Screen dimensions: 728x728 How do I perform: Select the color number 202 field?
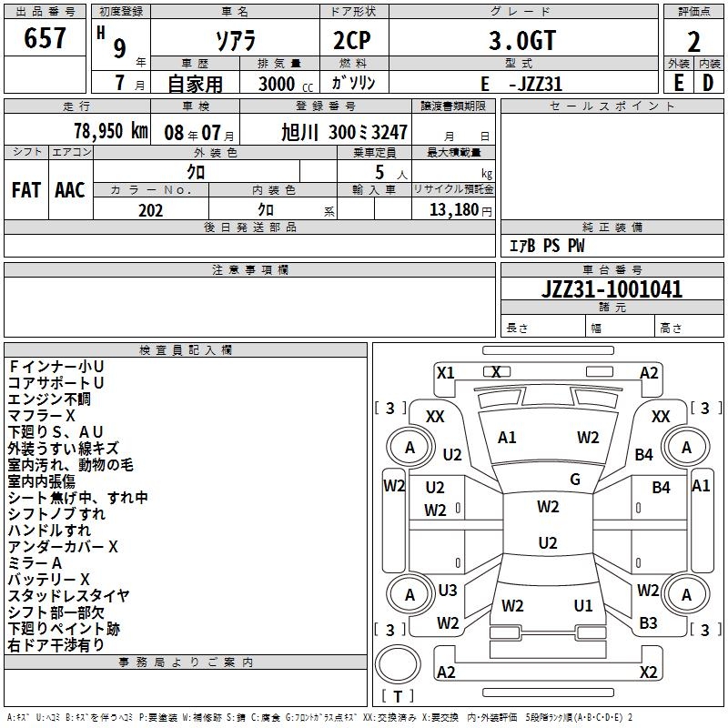click(x=150, y=210)
